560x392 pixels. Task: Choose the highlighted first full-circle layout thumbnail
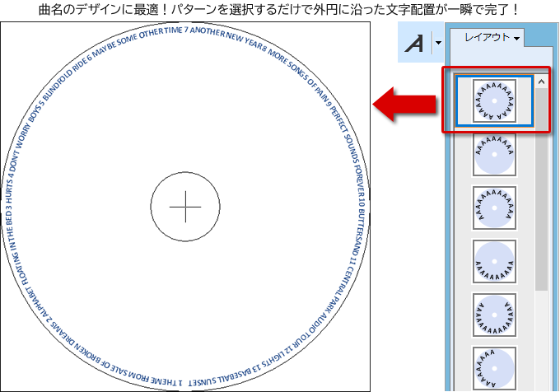494,100
